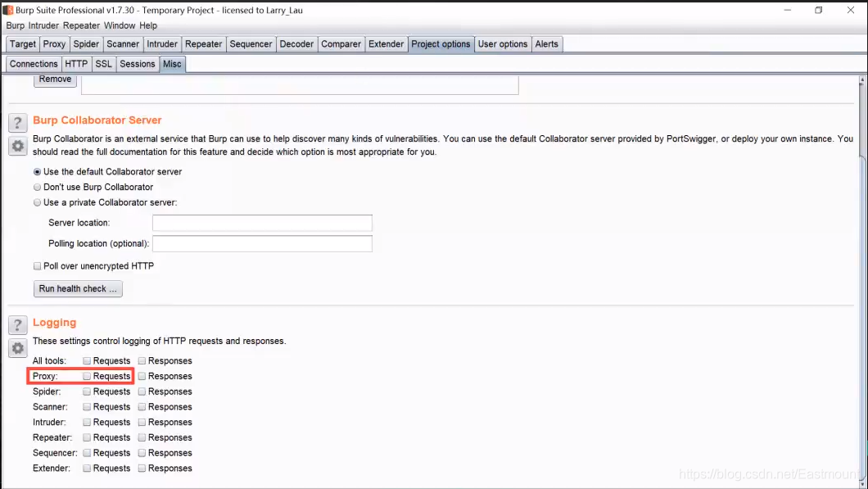Open the Extender tab
Screen dimensions: 868x489
click(x=387, y=44)
